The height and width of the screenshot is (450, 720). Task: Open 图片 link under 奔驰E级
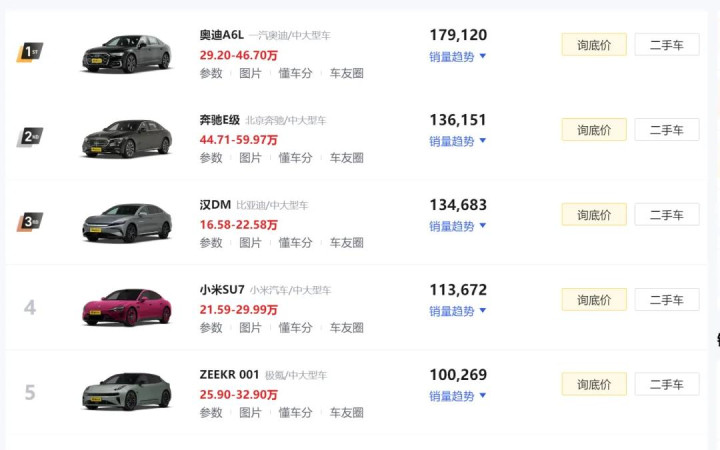tap(250, 158)
